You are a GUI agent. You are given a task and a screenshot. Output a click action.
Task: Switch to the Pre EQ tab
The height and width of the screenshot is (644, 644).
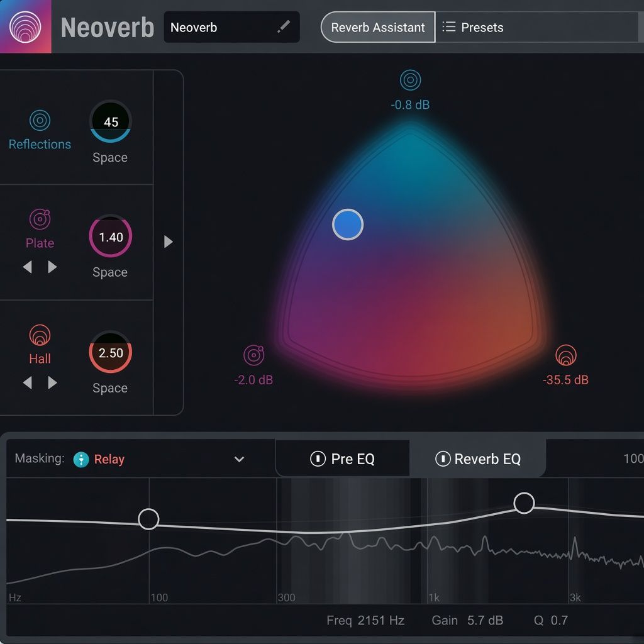[x=342, y=458]
